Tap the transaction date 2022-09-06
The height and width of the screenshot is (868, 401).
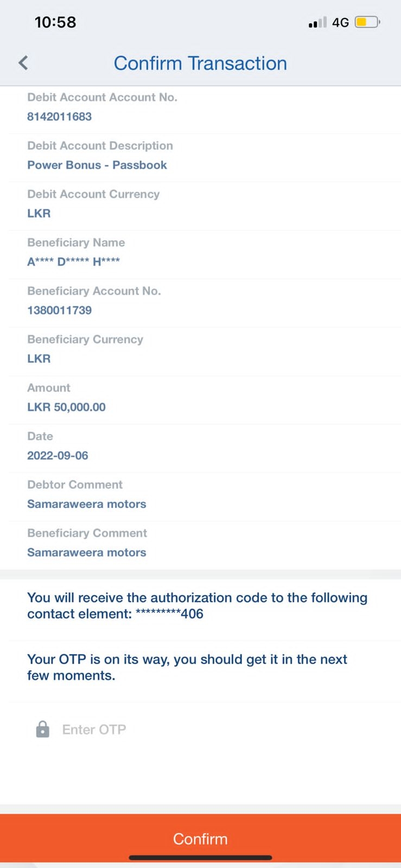[58, 456]
